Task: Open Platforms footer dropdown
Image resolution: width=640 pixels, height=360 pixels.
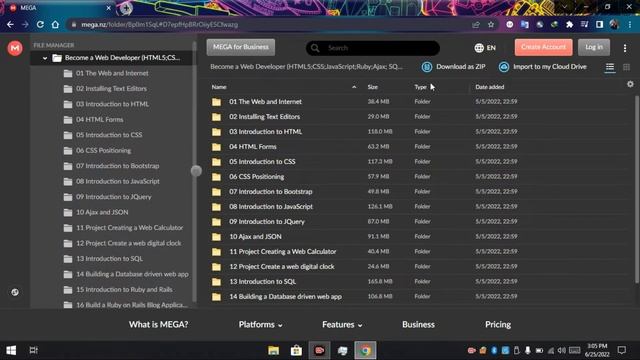Action: [x=260, y=324]
